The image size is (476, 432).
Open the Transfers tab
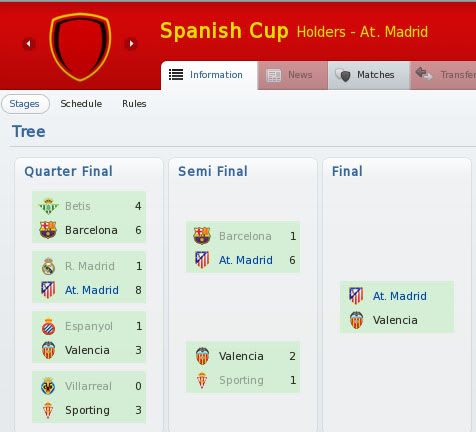click(444, 75)
